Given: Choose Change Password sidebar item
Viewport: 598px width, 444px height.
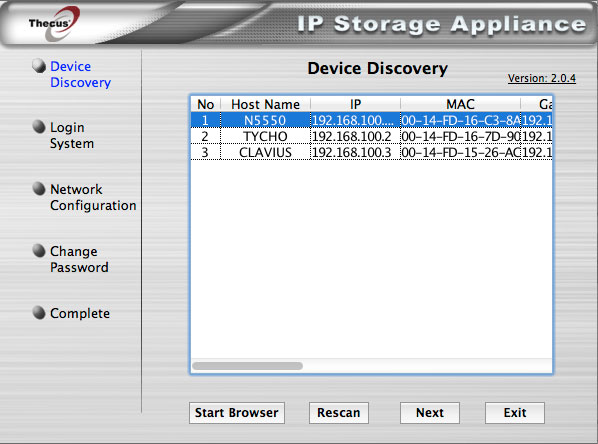Looking at the screenshot, I should pos(79,259).
